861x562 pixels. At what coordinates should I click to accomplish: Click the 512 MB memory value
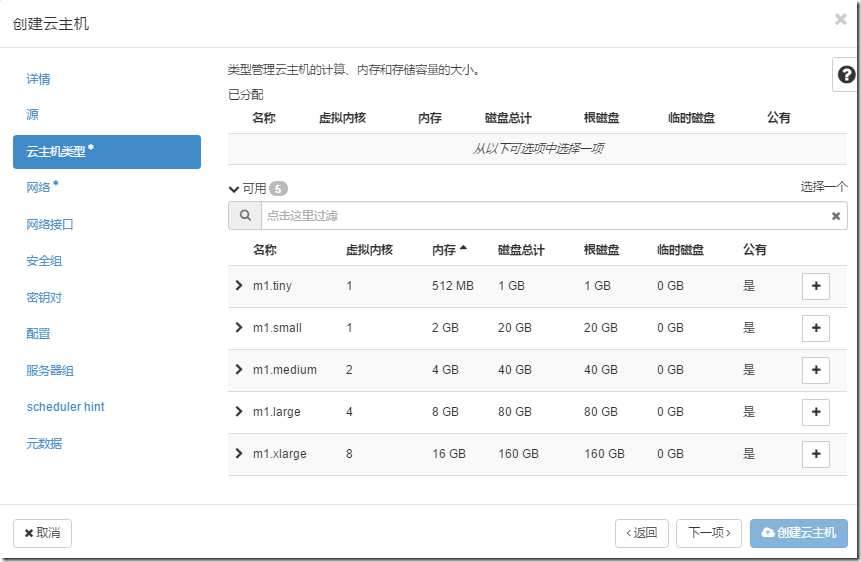point(452,286)
